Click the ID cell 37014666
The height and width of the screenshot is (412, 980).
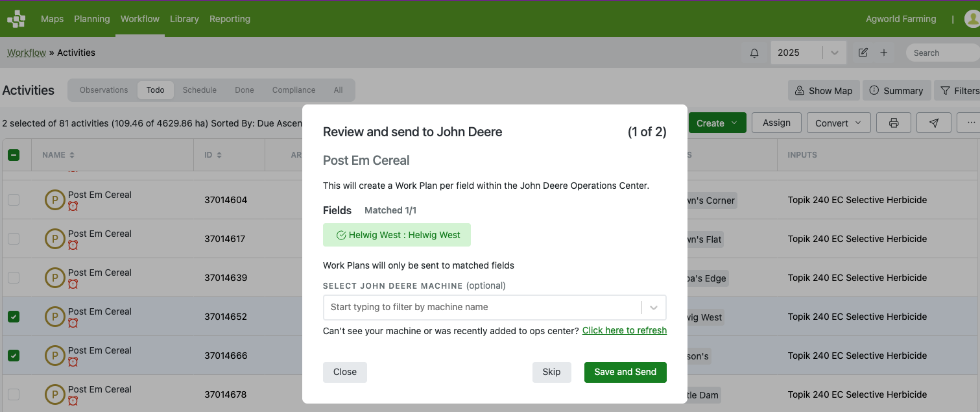[226, 356]
